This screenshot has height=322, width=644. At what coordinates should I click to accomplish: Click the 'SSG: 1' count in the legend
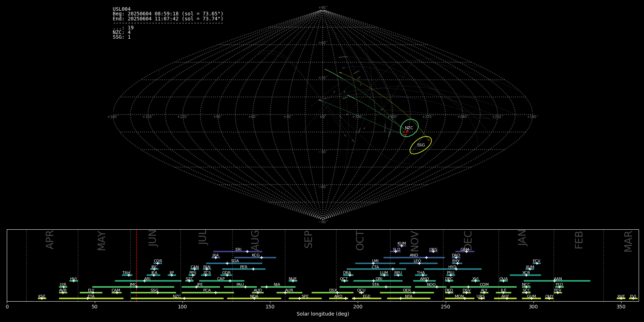(122, 37)
